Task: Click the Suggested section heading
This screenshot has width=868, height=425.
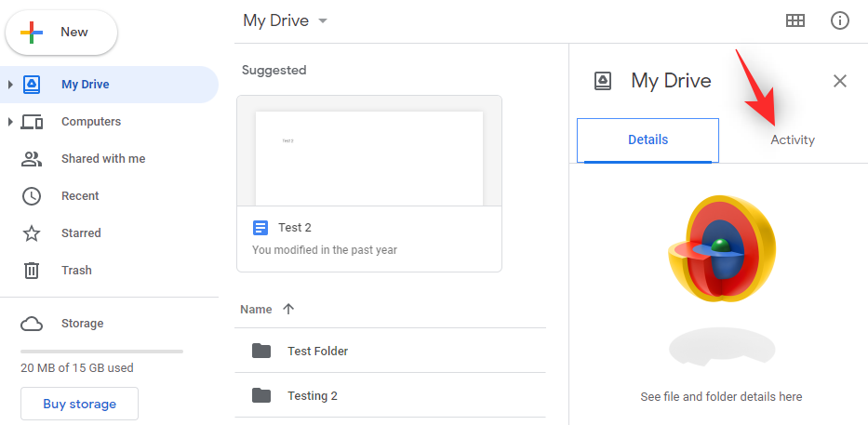Action: [274, 71]
